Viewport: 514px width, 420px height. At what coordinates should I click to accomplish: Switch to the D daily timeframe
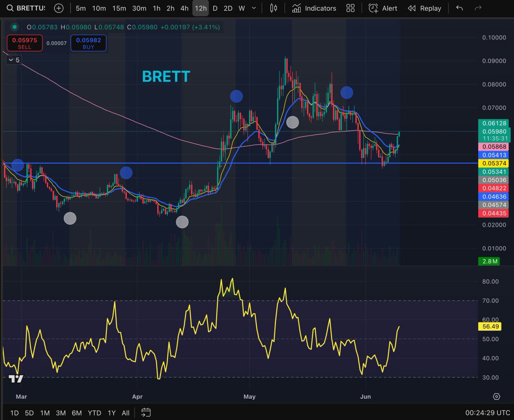(x=215, y=8)
